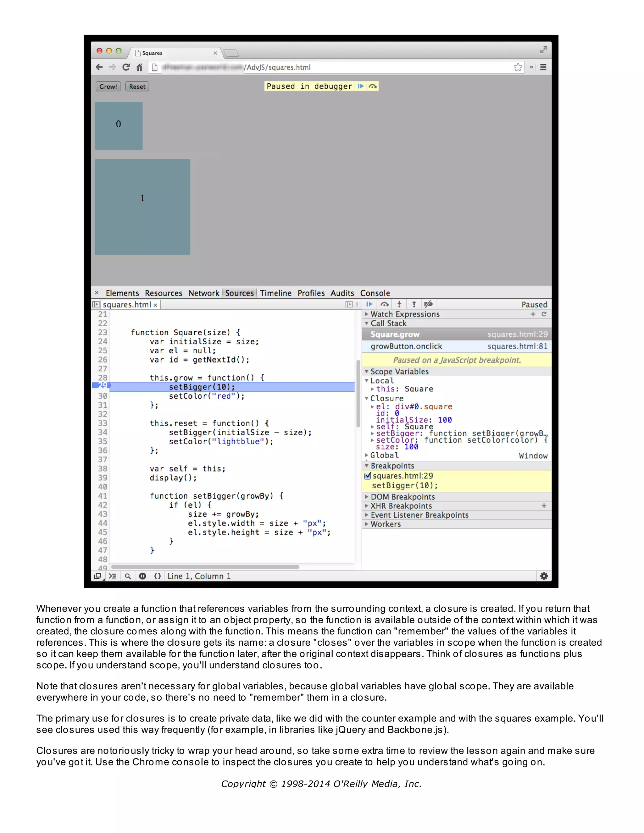This screenshot has height=833, width=644.
Task: Close the DevTools panel with the x
Action: (x=97, y=293)
